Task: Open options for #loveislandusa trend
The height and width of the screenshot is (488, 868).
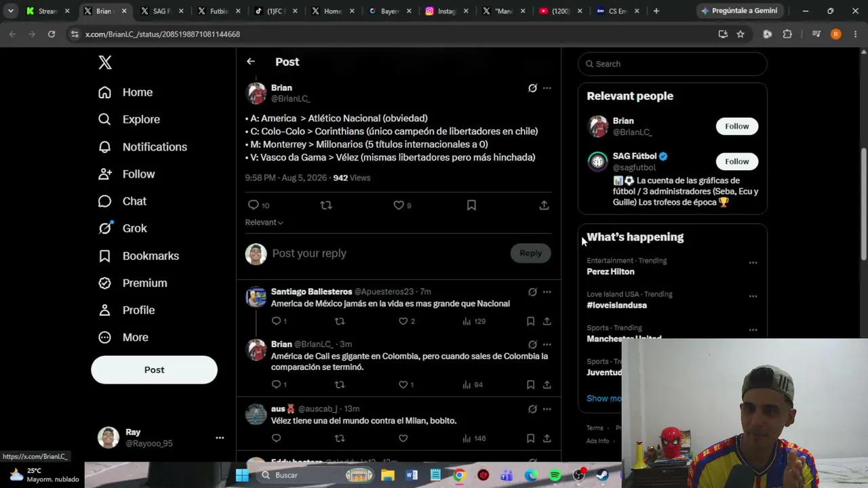Action: point(753,296)
